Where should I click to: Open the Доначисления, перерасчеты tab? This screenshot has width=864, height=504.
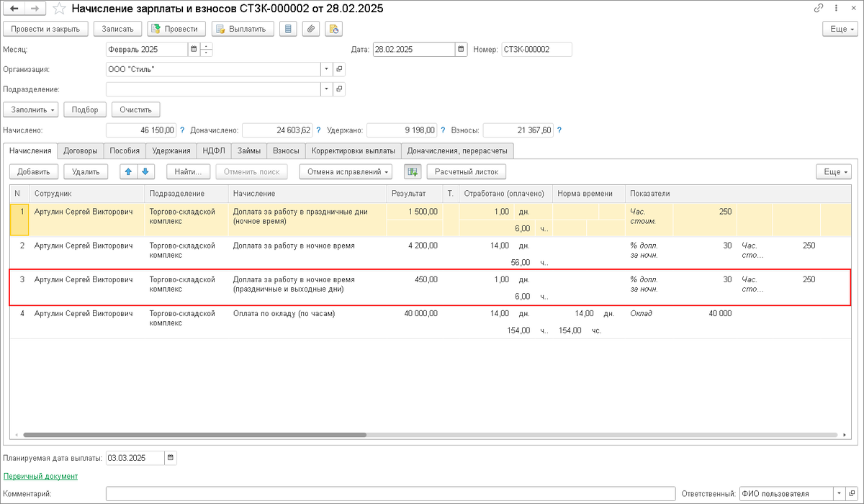(x=457, y=151)
